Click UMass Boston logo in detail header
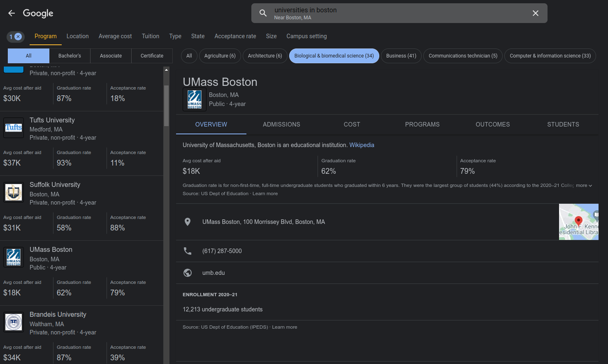Image resolution: width=608 pixels, height=364 pixels. (x=195, y=99)
